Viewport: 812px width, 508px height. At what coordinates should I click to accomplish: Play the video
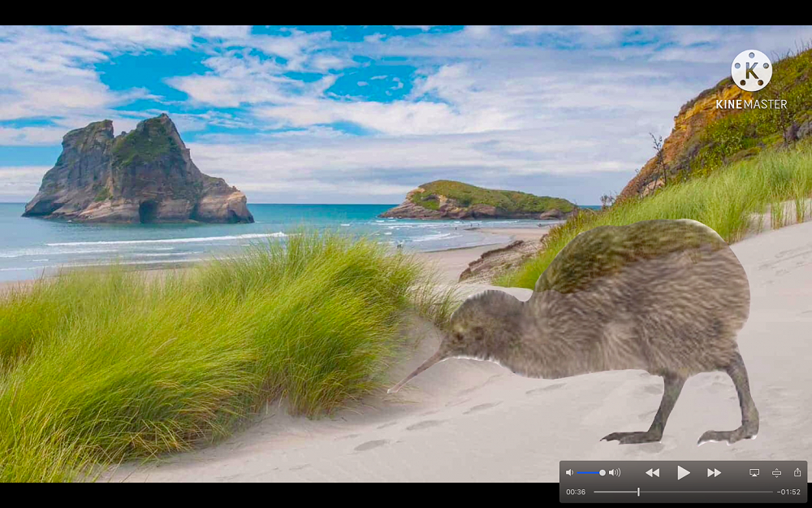coord(683,472)
